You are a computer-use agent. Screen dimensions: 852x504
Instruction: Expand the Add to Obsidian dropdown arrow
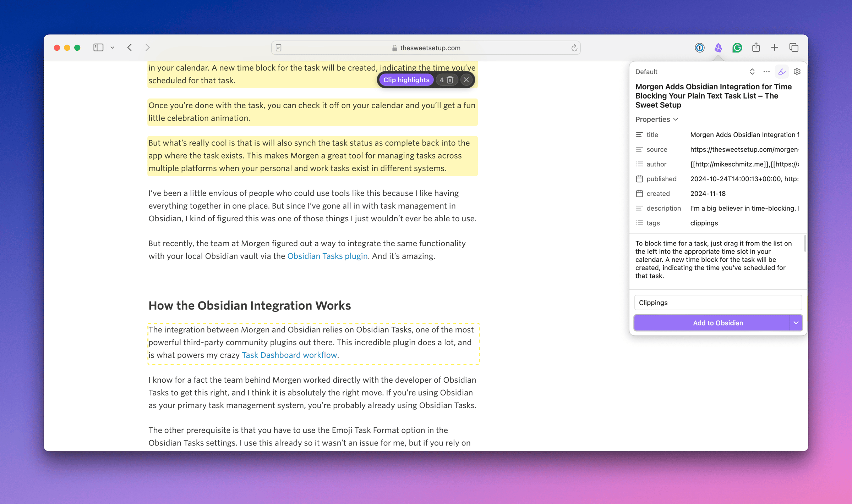(x=796, y=323)
